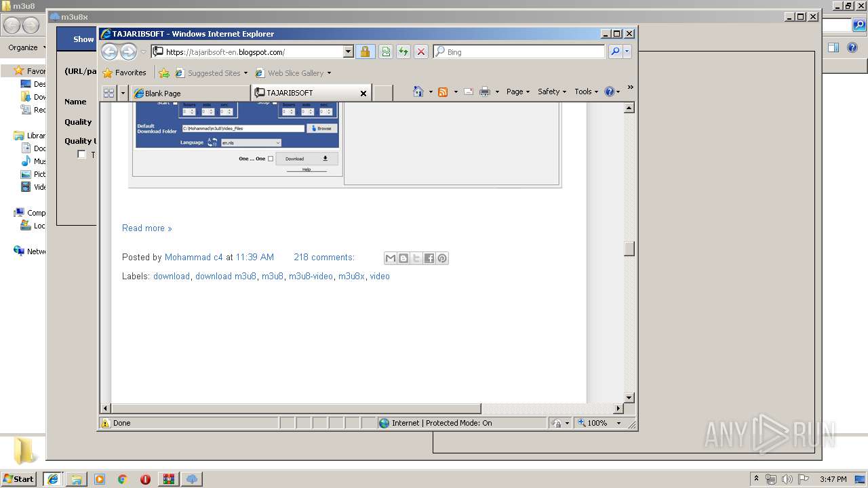This screenshot has height=488, width=868.
Task: Add to Favorites bar icon
Action: (163, 73)
